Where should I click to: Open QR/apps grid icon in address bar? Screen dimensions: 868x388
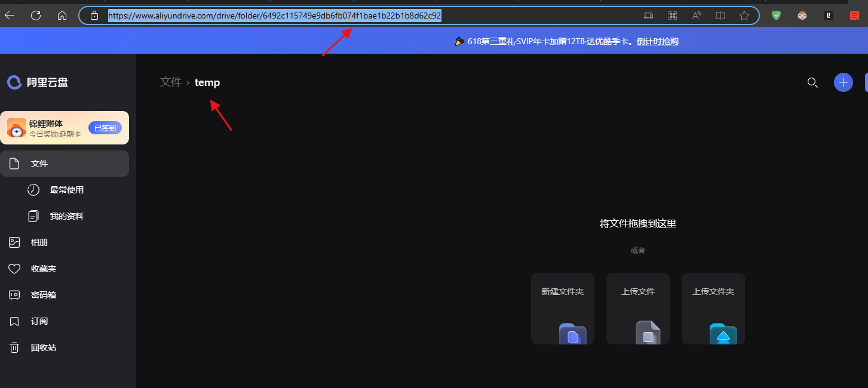(673, 16)
